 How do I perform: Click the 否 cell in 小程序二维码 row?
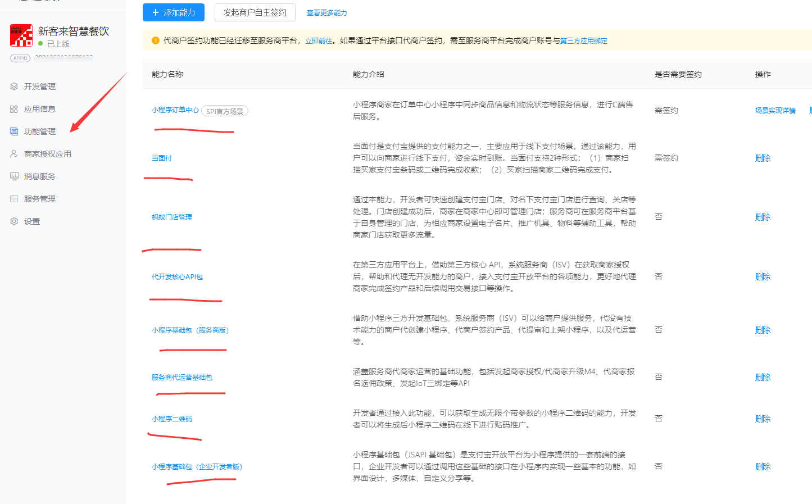pos(659,419)
